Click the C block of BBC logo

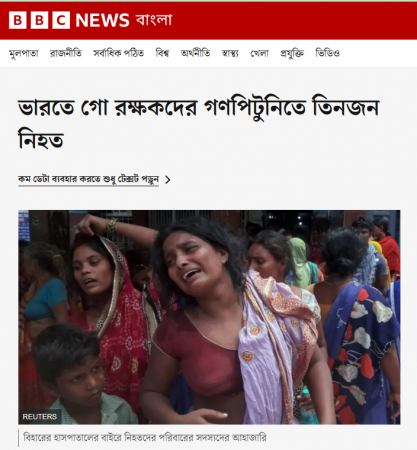pyautogui.click(x=61, y=20)
